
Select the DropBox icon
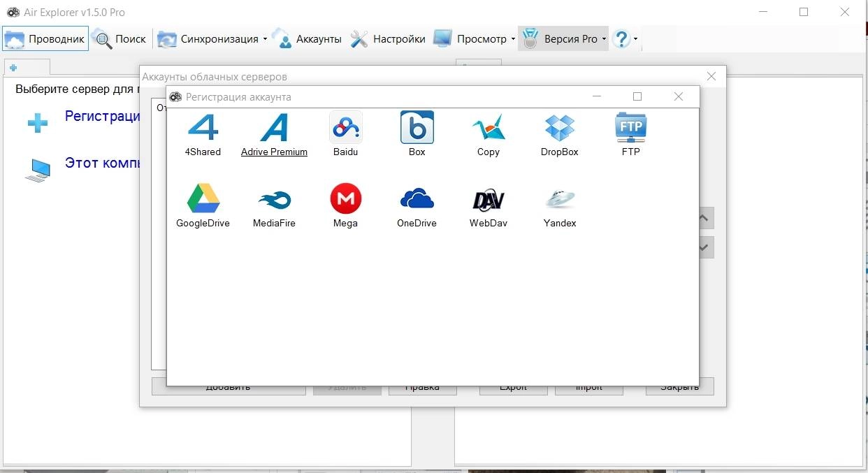coord(560,128)
